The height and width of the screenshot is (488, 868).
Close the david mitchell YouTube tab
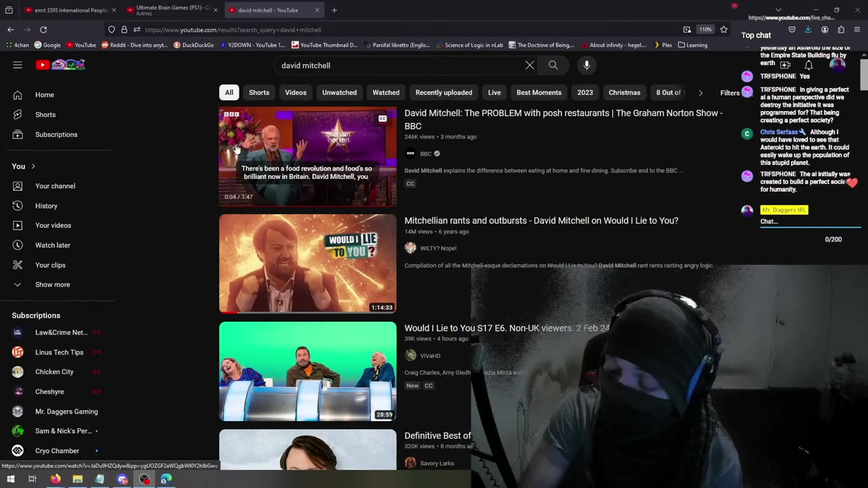pyautogui.click(x=317, y=10)
